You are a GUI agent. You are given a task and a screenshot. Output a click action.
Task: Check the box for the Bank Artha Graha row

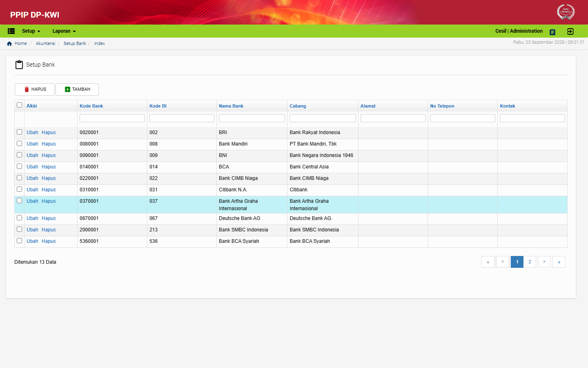[x=19, y=200]
